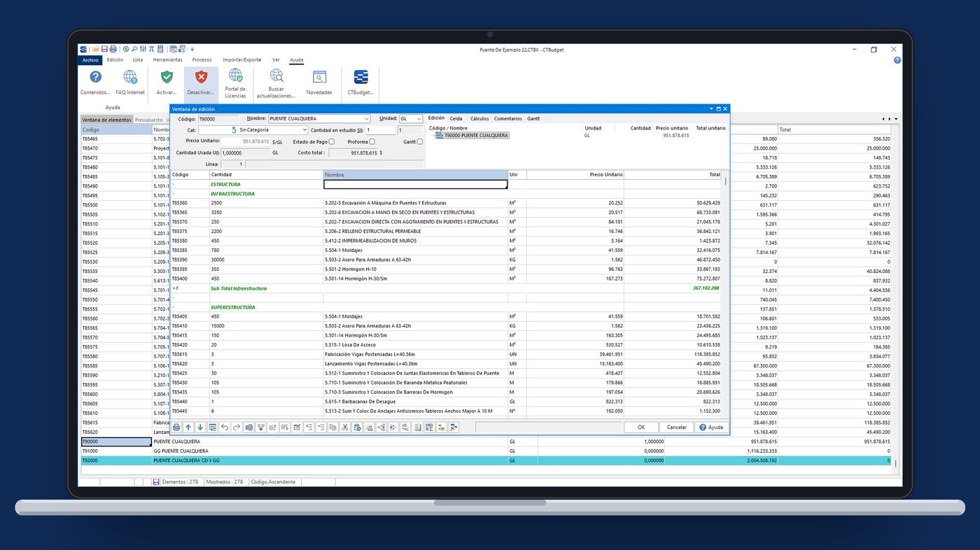Screen dimensions: 980x550
Task: Click Buscar actualizaciones globe icon
Action: [x=276, y=76]
